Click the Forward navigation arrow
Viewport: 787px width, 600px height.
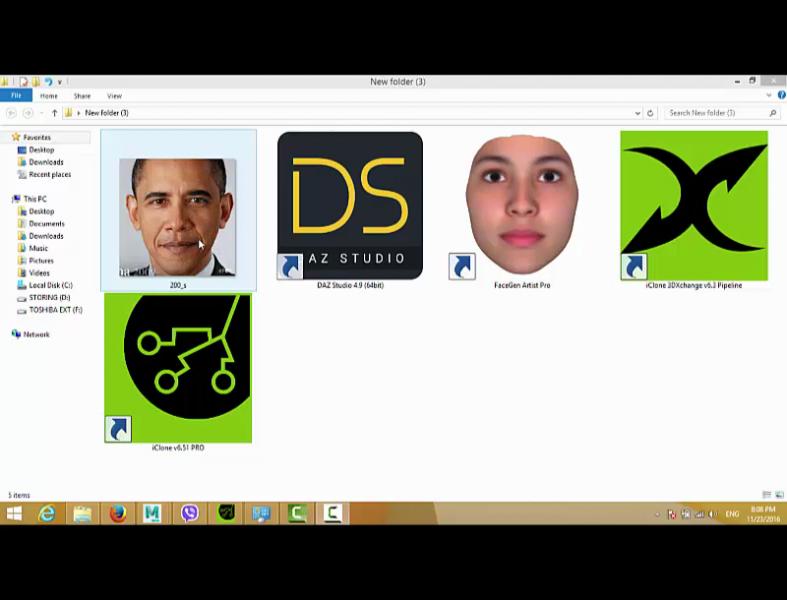pos(28,113)
